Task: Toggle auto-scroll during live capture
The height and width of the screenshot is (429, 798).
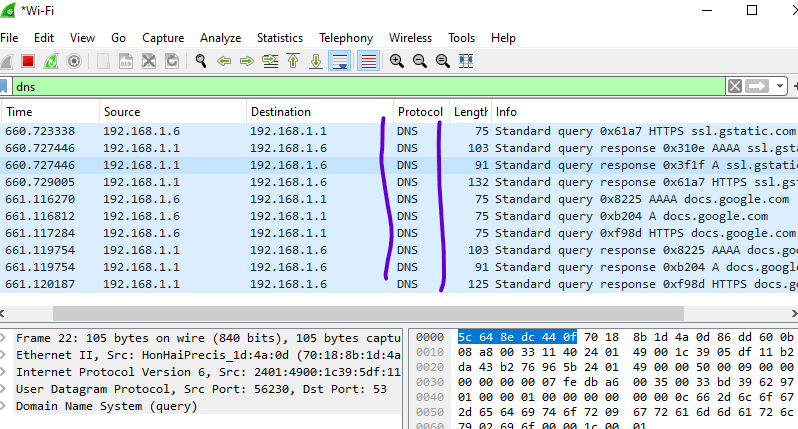Action: point(339,62)
